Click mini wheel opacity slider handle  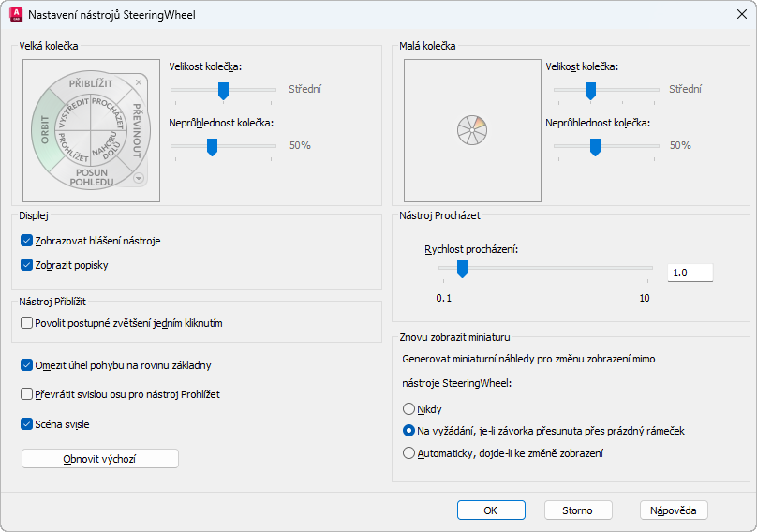(595, 147)
